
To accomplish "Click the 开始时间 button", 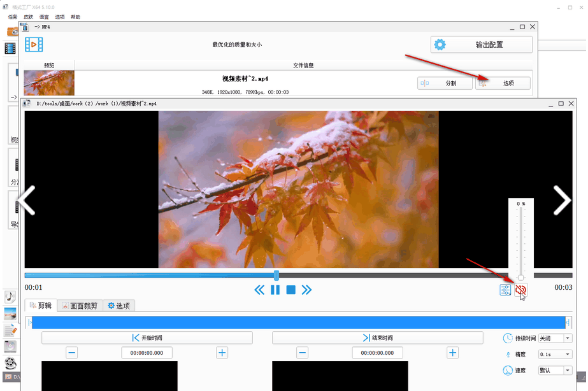I will click(x=147, y=338).
